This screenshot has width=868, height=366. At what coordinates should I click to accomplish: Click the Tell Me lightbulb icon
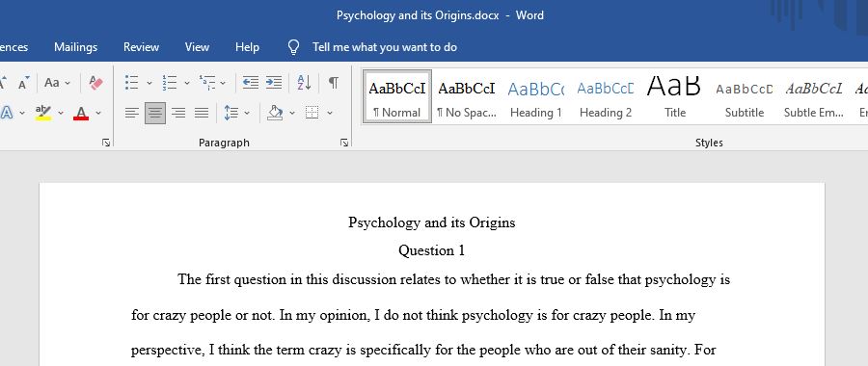(294, 47)
